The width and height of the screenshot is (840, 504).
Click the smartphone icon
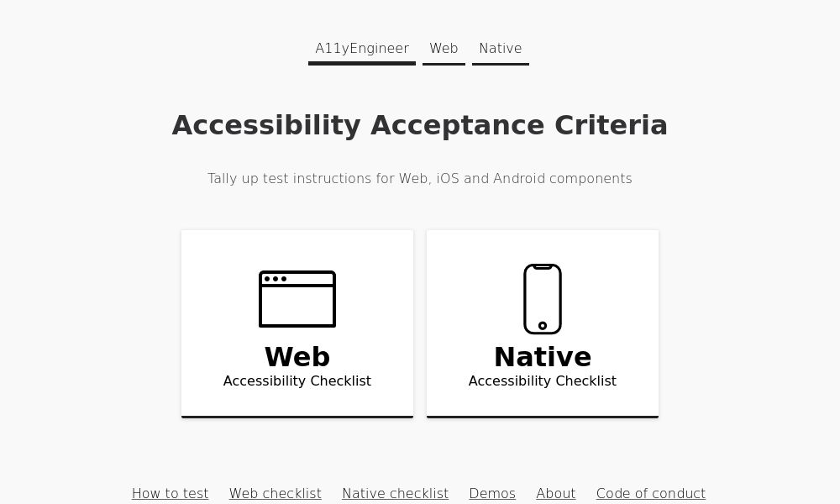pos(543,298)
